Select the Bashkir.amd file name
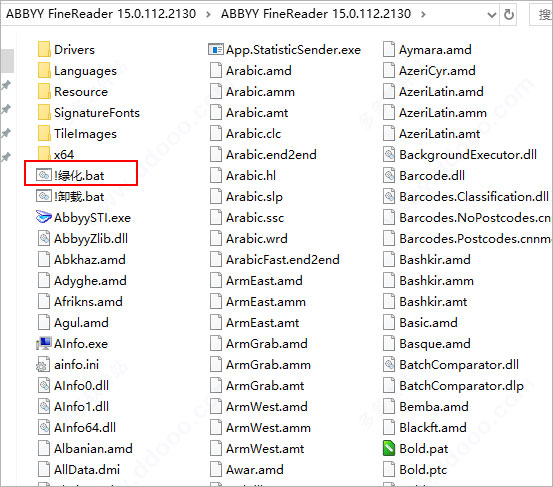Screen dimensions: 553x487 435,260
